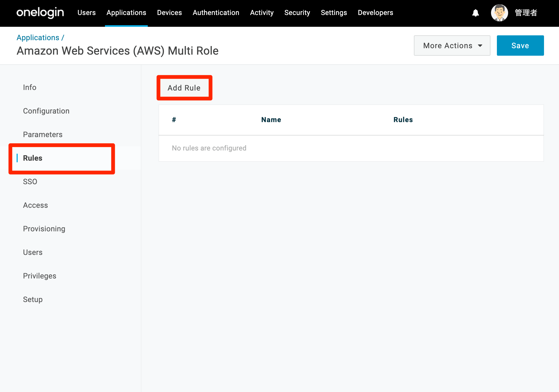Screen dimensions: 559x392
Task: Open the Developers navigation menu
Action: [x=375, y=13]
